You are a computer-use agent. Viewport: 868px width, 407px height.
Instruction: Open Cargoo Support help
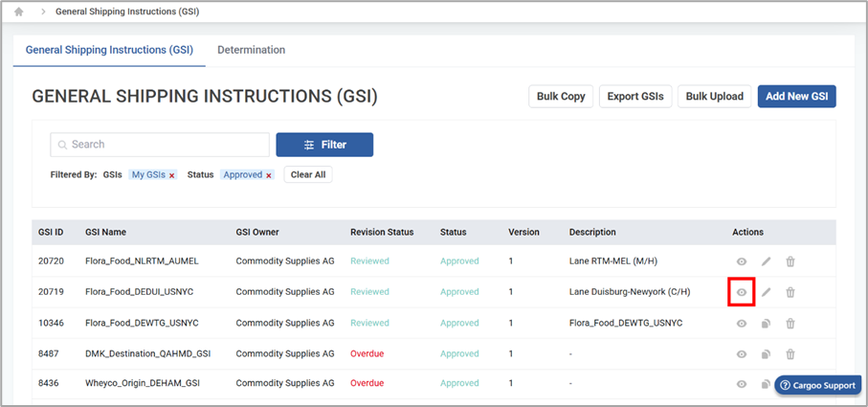818,385
